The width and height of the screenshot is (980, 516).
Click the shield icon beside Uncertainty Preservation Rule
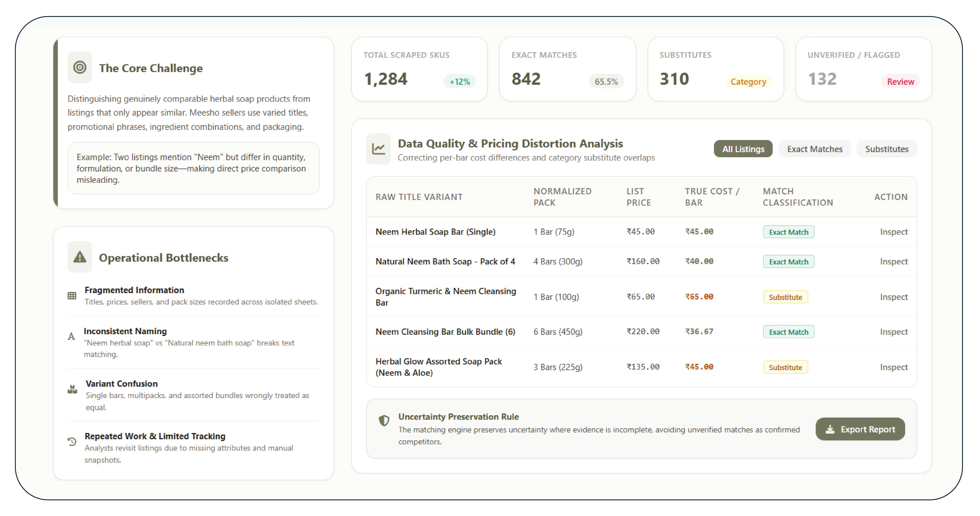[384, 420]
